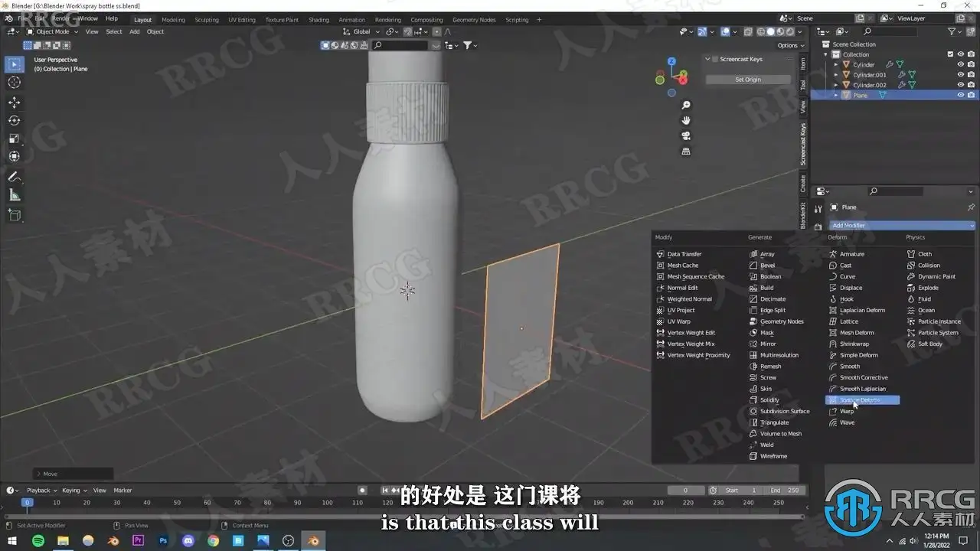The image size is (980, 551).
Task: Click the Z axis on navigation gizmo
Action: pyautogui.click(x=671, y=61)
